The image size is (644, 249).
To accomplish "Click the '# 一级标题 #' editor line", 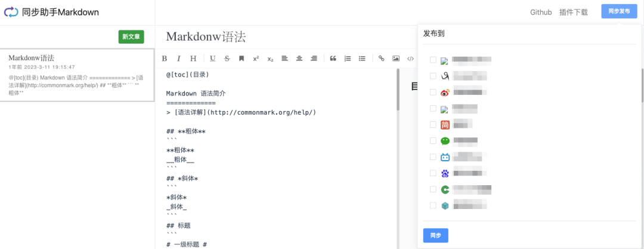I will pyautogui.click(x=187, y=244).
